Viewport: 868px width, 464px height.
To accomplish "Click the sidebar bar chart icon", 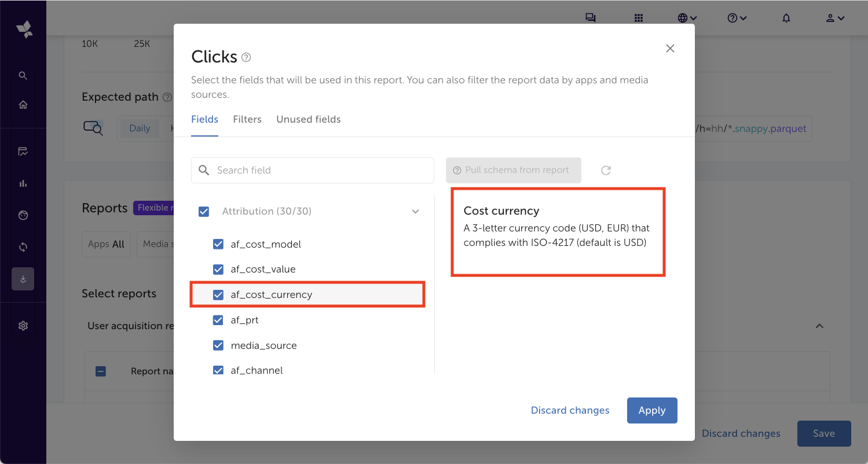I will pyautogui.click(x=23, y=183).
